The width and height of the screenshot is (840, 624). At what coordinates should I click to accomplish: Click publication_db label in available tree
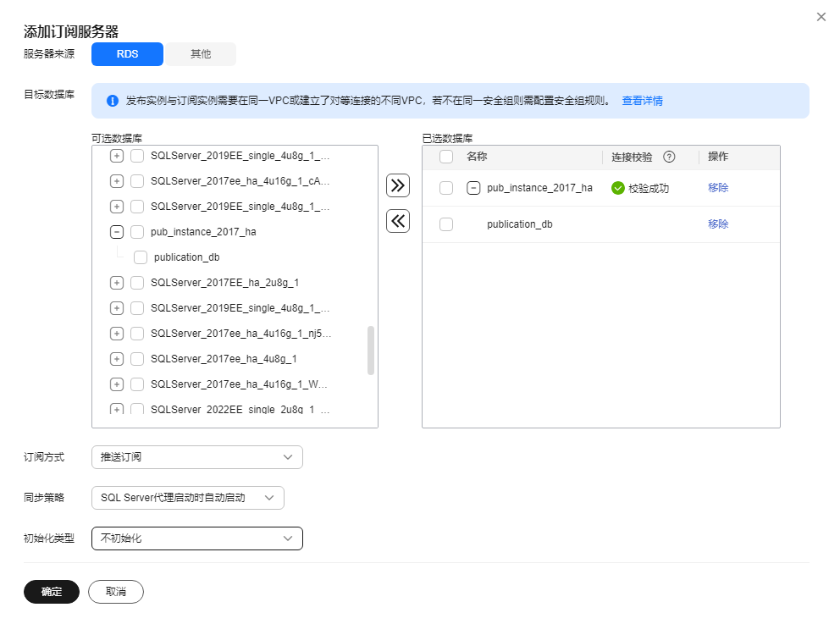[x=187, y=257]
